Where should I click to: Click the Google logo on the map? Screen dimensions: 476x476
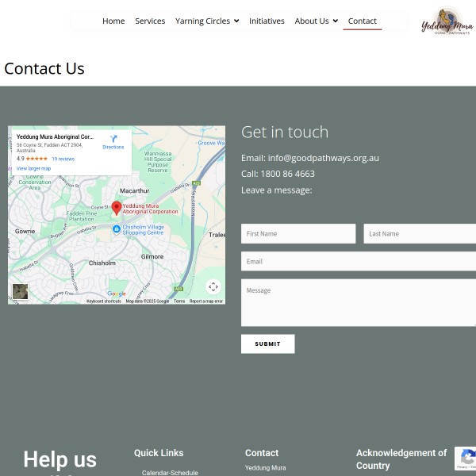pos(117,294)
